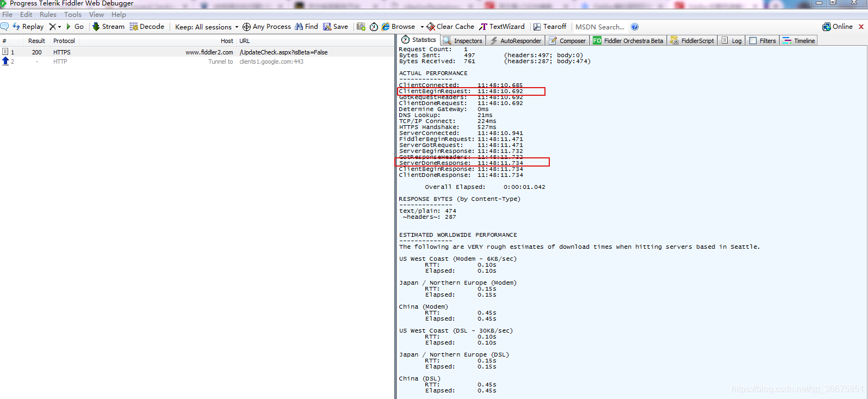This screenshot has height=399, width=868.
Task: Click the MSDN Search input field
Action: pyautogui.click(x=600, y=27)
